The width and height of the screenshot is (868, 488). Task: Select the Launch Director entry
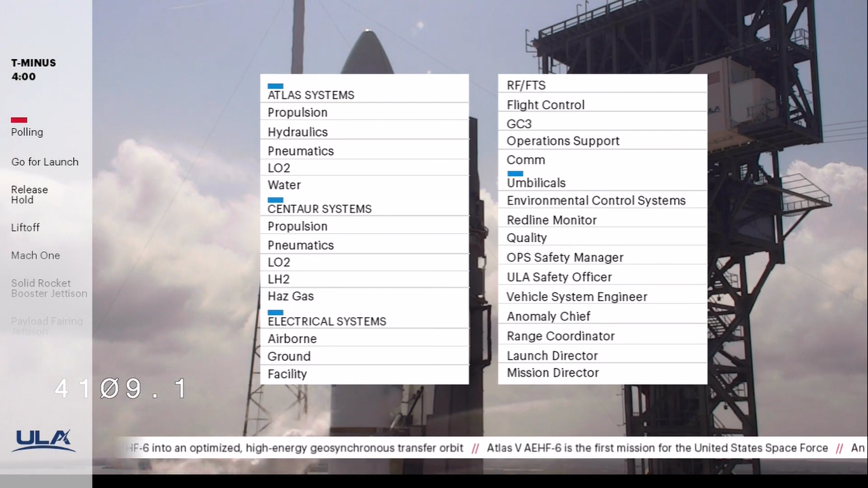tap(552, 356)
